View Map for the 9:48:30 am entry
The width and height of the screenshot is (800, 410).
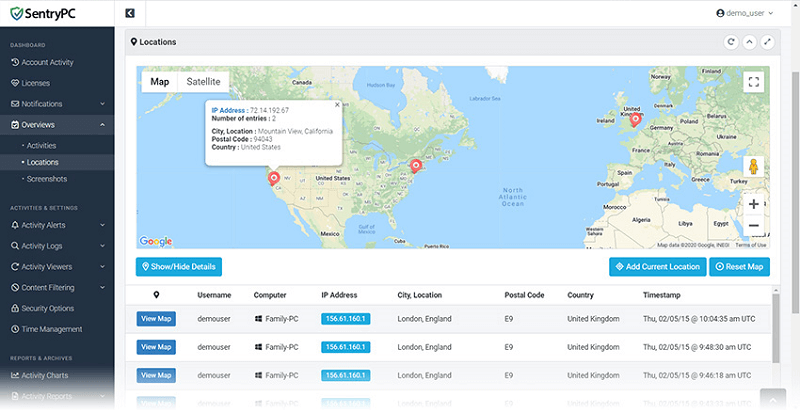tap(156, 347)
